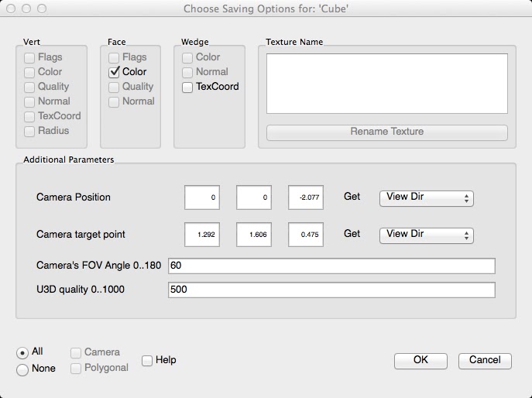Image resolution: width=532 pixels, height=398 pixels.
Task: Enable the Wedge TexCoord checkbox
Action: click(187, 87)
